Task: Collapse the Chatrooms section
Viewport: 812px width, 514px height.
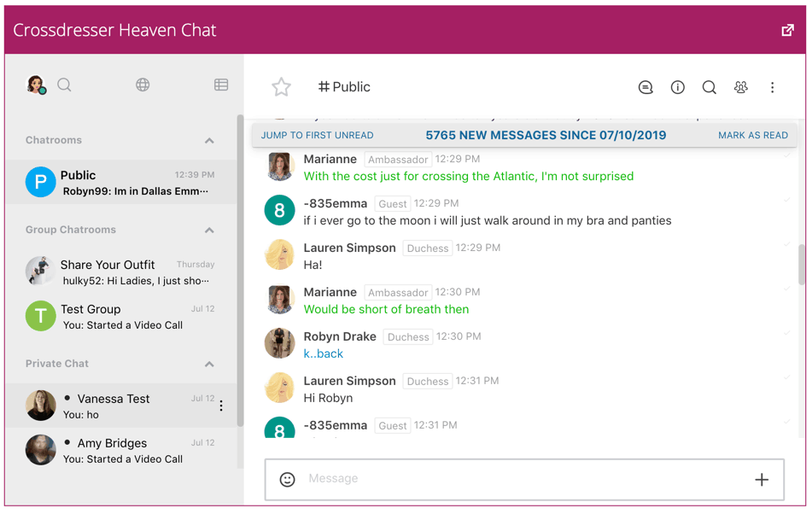Action: (x=209, y=140)
